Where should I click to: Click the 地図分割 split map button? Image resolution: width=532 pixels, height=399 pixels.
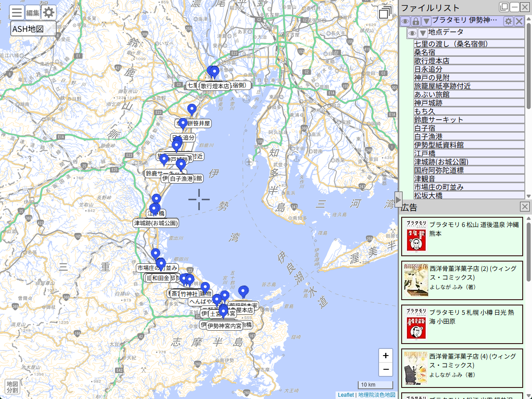[12, 387]
